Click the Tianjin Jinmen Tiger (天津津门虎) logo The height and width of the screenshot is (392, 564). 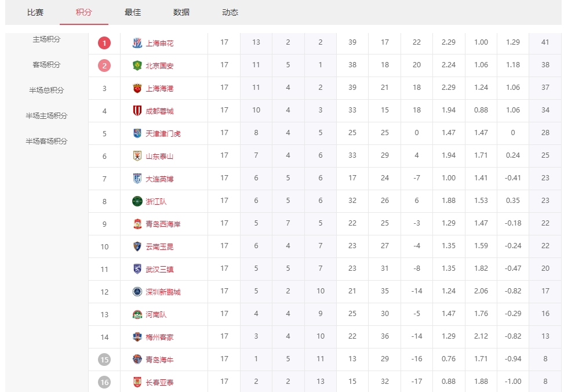coord(137,133)
